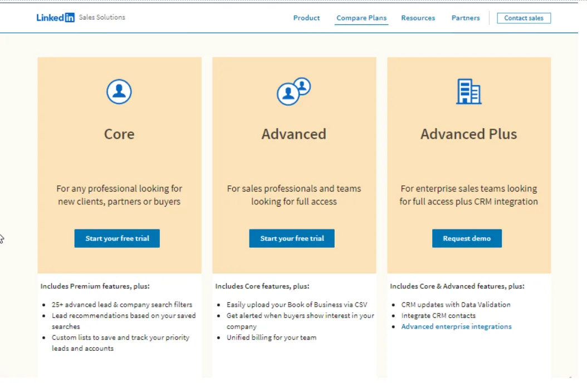Click the LinkedIn logo in the header
The width and height of the screenshot is (587, 392).
pos(55,18)
